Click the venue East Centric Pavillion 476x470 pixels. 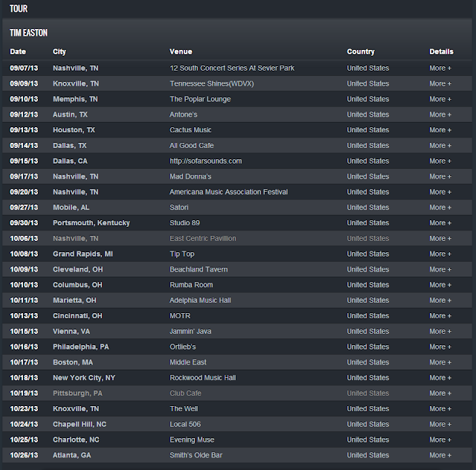[203, 238]
